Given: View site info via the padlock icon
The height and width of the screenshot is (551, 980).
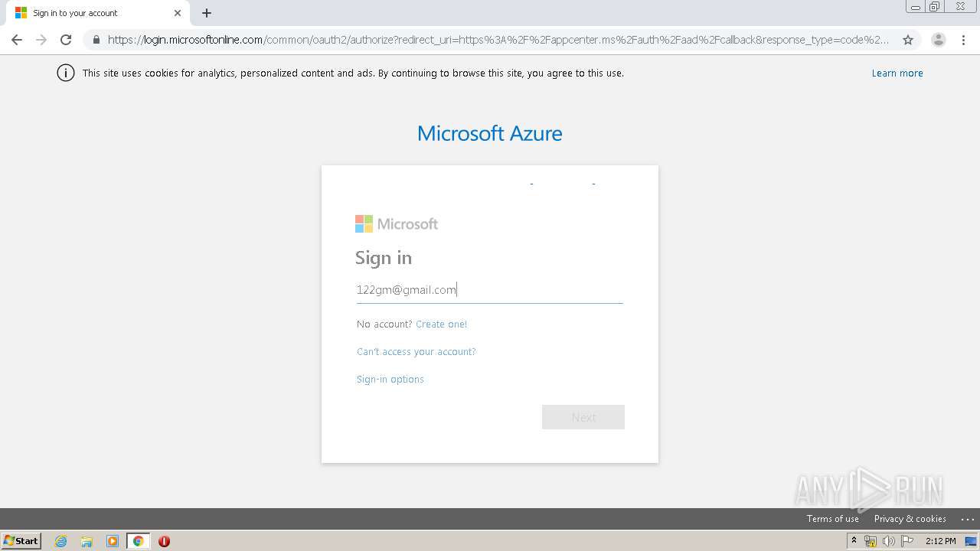Looking at the screenshot, I should (96, 40).
